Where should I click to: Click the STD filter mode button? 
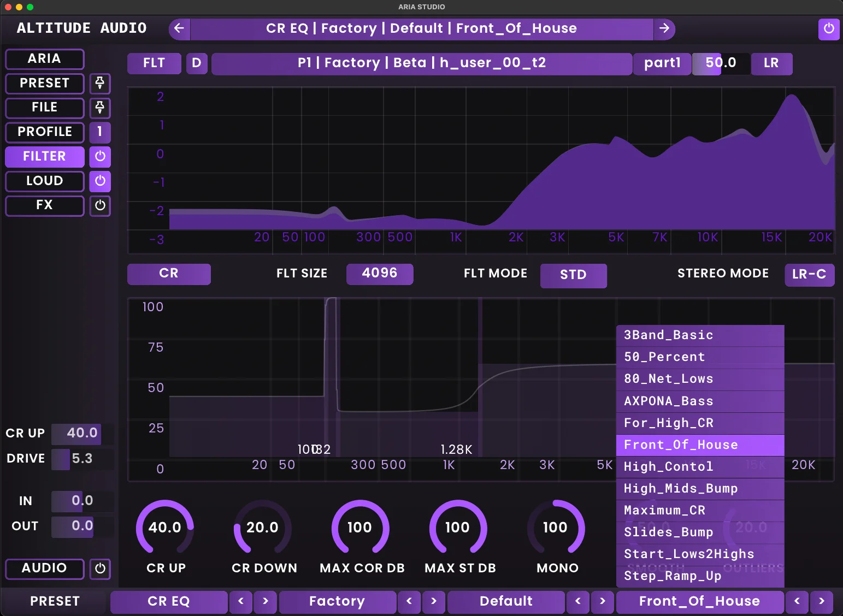coord(573,275)
